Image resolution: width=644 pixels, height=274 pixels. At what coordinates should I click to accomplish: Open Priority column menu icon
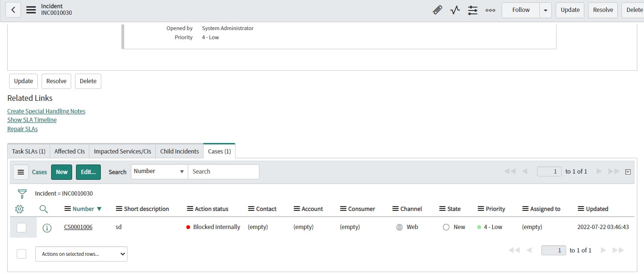tap(481, 209)
